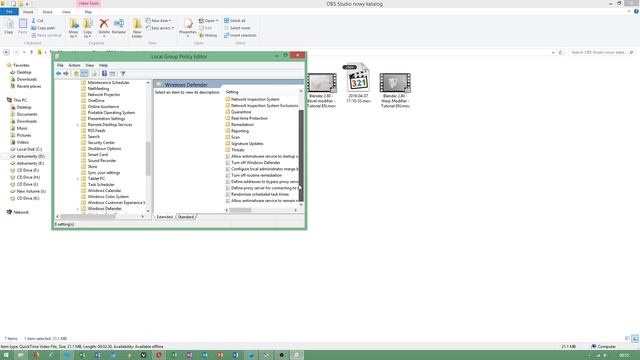
Task: Open blue File tab in Explorer
Action: pos(9,12)
